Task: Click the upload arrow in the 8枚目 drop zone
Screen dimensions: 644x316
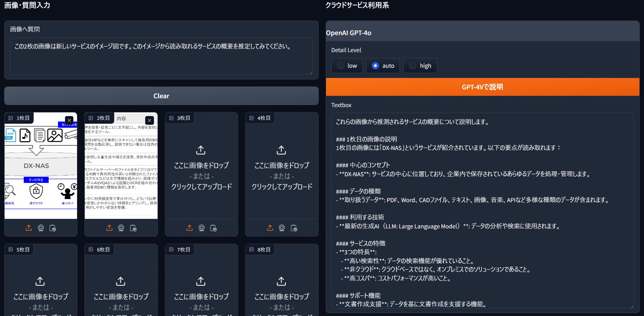Action: [281, 281]
